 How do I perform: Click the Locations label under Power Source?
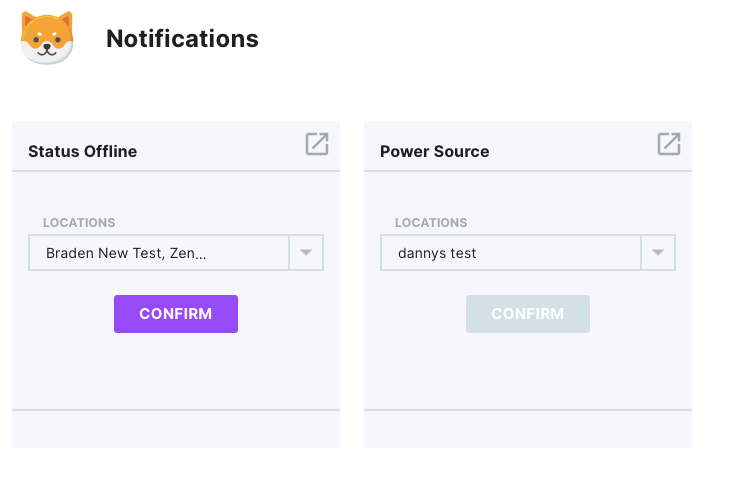pyautogui.click(x=431, y=223)
